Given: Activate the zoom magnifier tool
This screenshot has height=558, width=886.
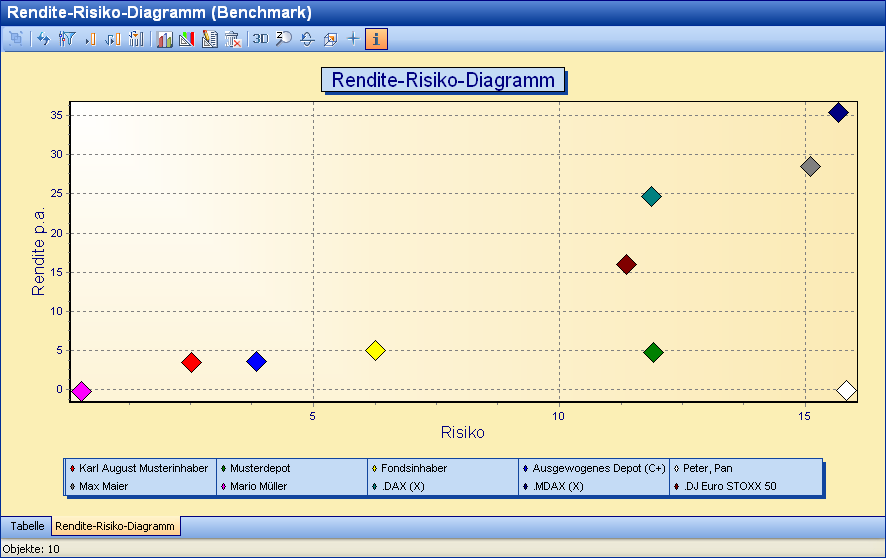Looking at the screenshot, I should (x=283, y=39).
